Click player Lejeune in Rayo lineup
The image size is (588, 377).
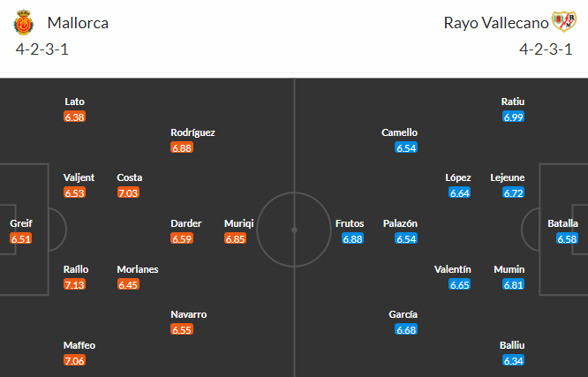(508, 177)
